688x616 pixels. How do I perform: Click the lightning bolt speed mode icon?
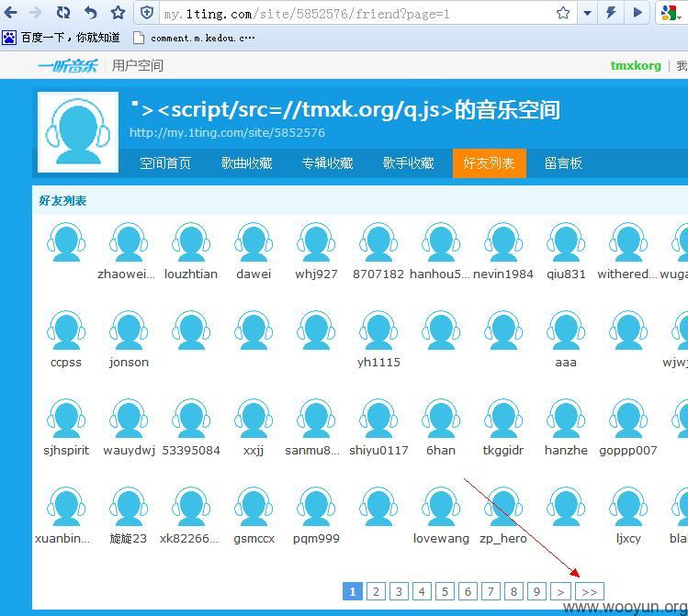click(x=610, y=13)
